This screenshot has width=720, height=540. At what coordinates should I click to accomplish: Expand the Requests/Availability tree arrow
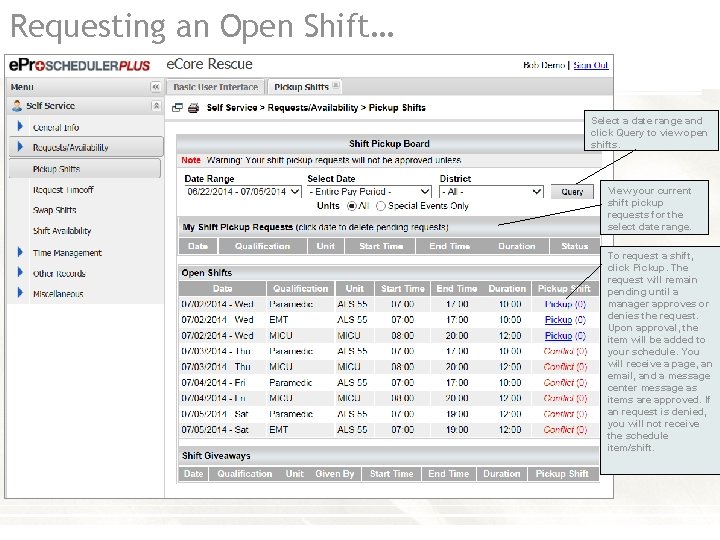click(x=20, y=146)
